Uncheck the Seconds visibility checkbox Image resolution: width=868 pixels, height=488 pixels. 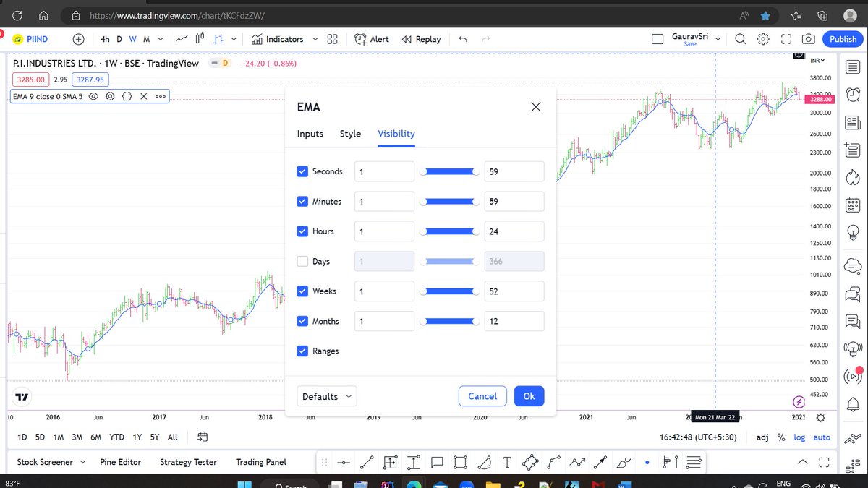click(x=302, y=171)
